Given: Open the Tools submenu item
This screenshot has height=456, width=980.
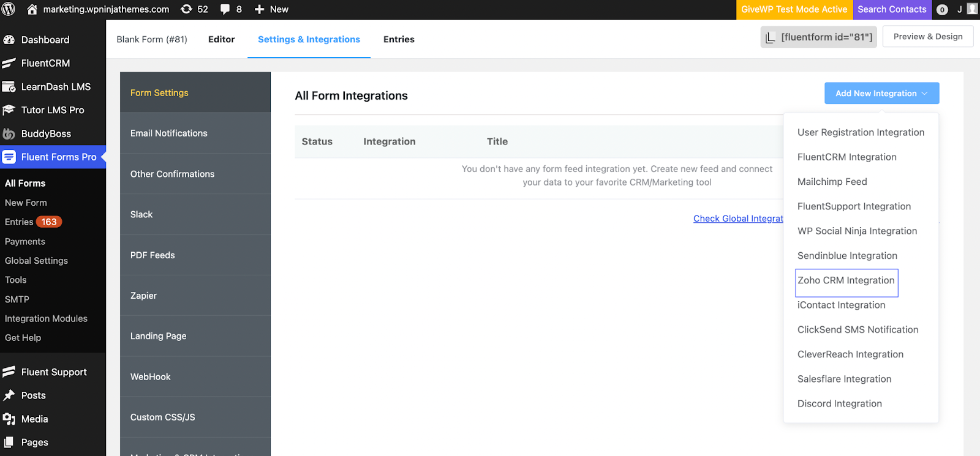Looking at the screenshot, I should (x=16, y=280).
